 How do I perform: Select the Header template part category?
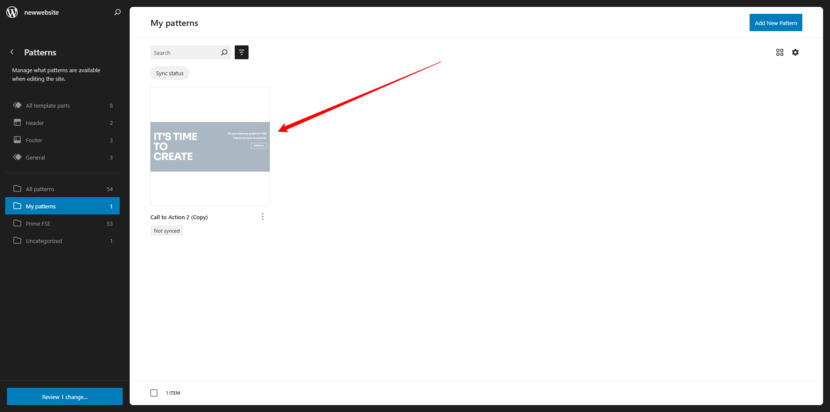pyautogui.click(x=62, y=123)
